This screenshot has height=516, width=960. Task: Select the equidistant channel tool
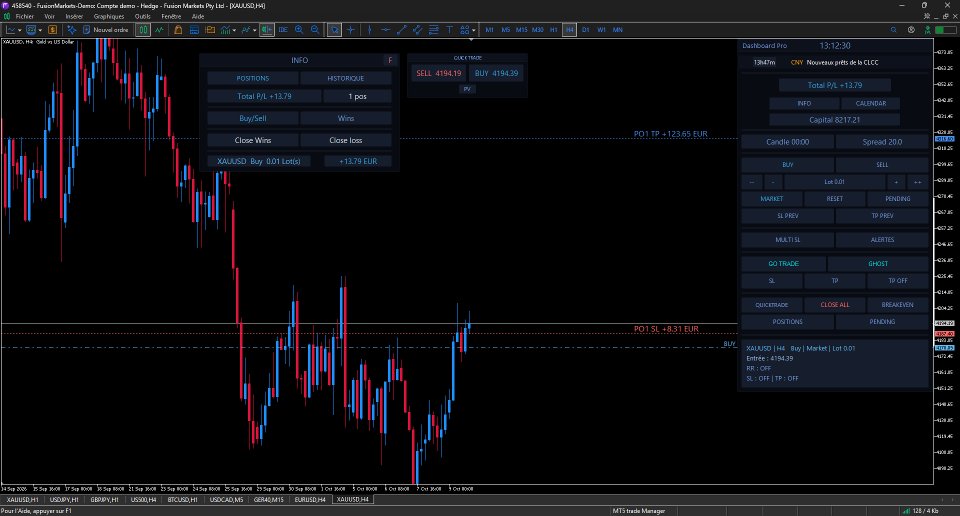[418, 29]
